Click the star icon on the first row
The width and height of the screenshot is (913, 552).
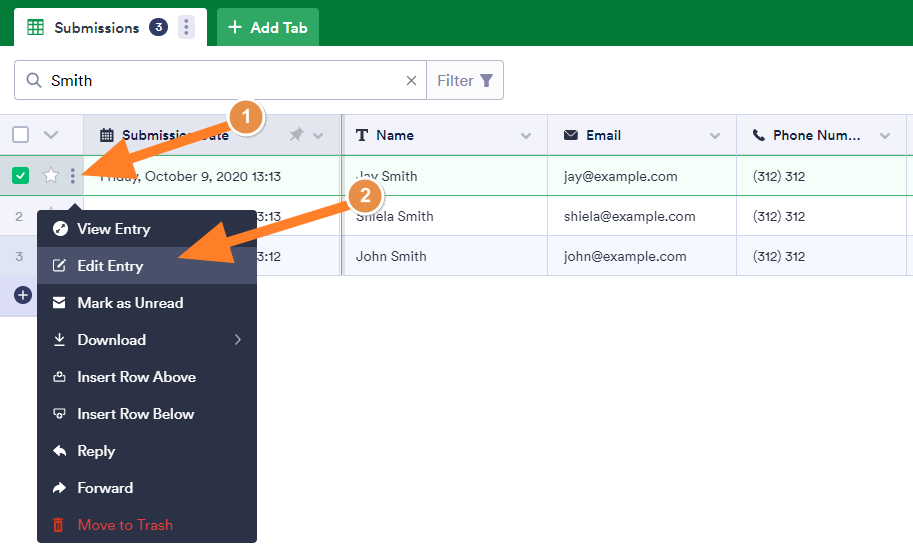(x=51, y=176)
